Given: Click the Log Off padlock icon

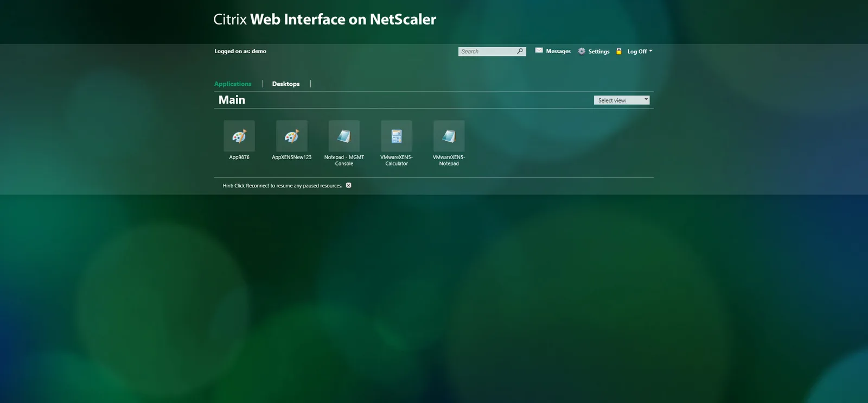Looking at the screenshot, I should 618,51.
